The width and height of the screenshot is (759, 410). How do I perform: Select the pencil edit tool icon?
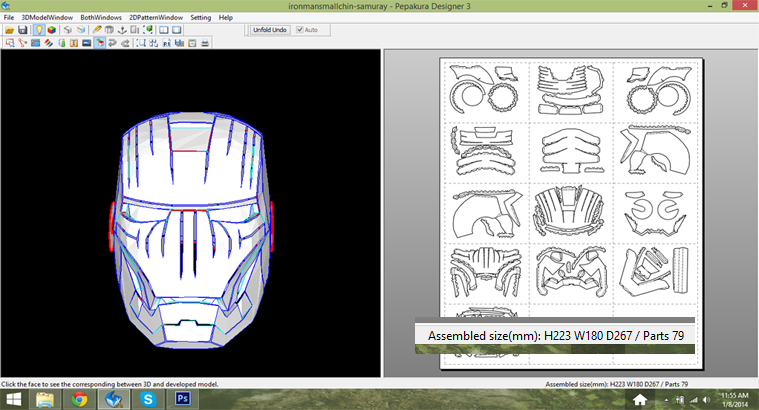pyautogui.click(x=97, y=30)
